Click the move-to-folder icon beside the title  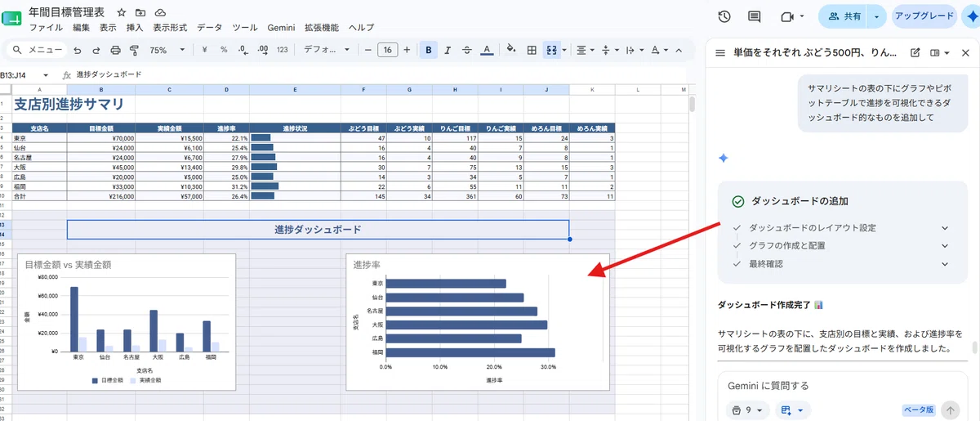140,13
